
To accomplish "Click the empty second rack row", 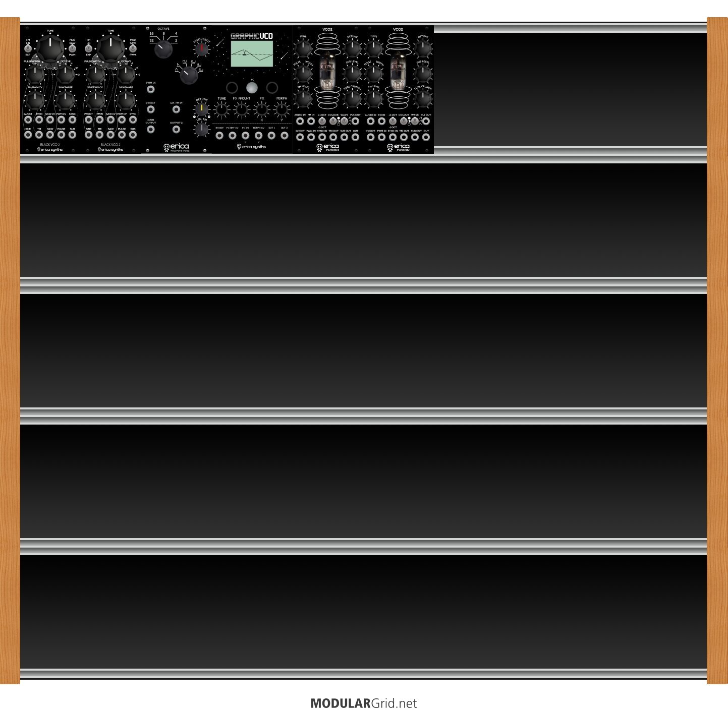I will tap(363, 220).
